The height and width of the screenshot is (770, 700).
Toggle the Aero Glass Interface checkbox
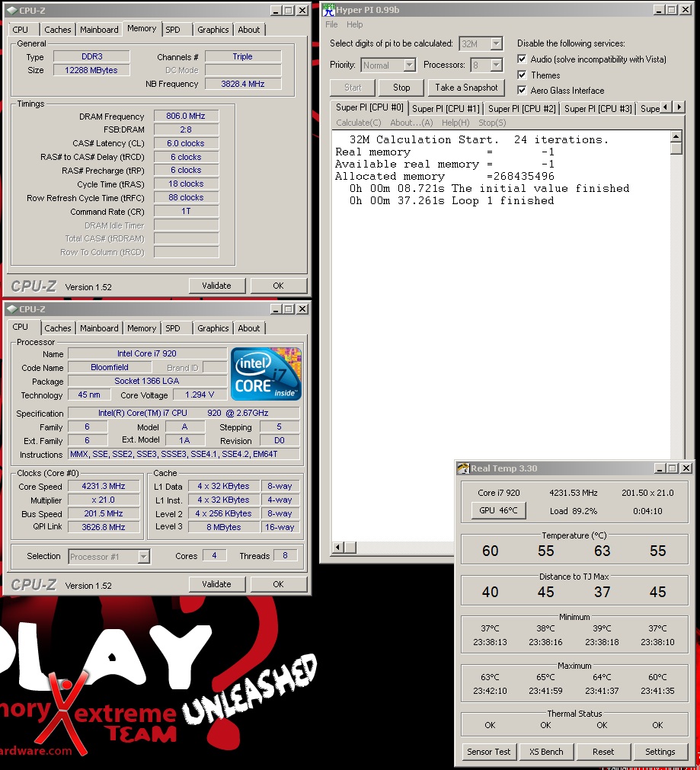coord(522,91)
